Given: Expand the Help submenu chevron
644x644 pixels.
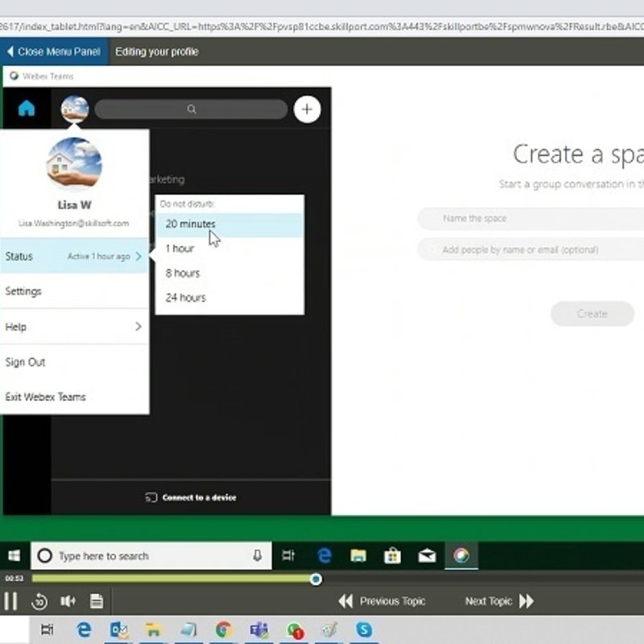Looking at the screenshot, I should (x=138, y=327).
